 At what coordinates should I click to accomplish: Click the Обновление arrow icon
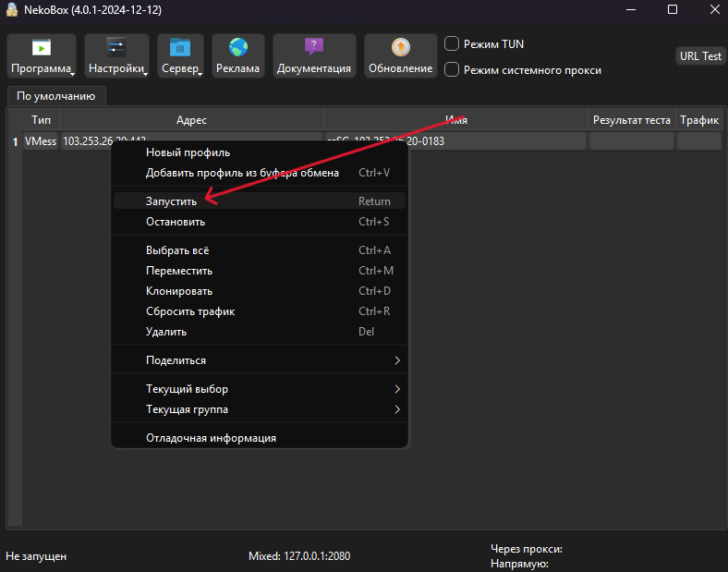pyautogui.click(x=401, y=47)
